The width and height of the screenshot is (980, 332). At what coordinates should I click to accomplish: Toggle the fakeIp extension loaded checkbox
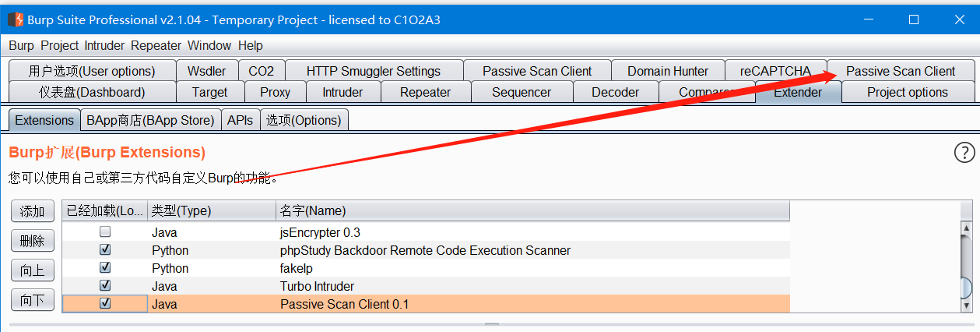click(105, 268)
